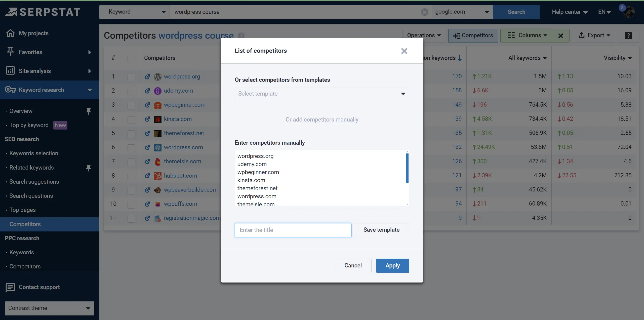Open Keywords selection in sidebar

34,153
